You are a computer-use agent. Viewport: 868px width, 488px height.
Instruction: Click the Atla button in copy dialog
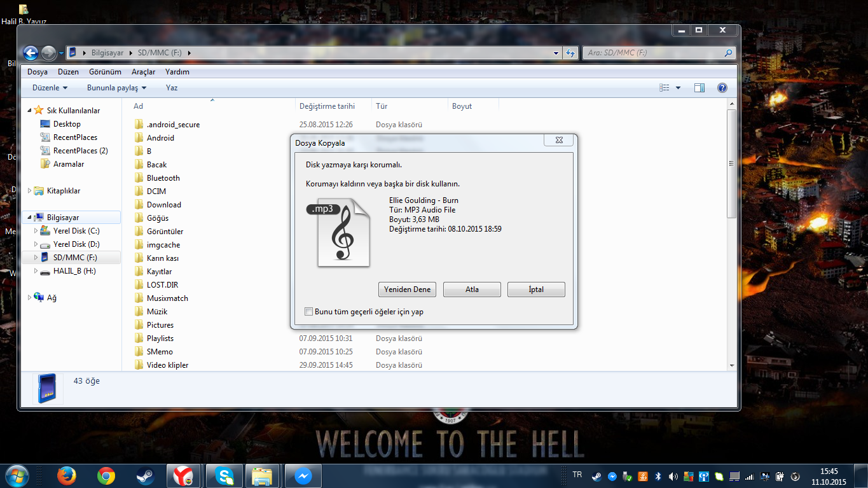[x=472, y=289]
